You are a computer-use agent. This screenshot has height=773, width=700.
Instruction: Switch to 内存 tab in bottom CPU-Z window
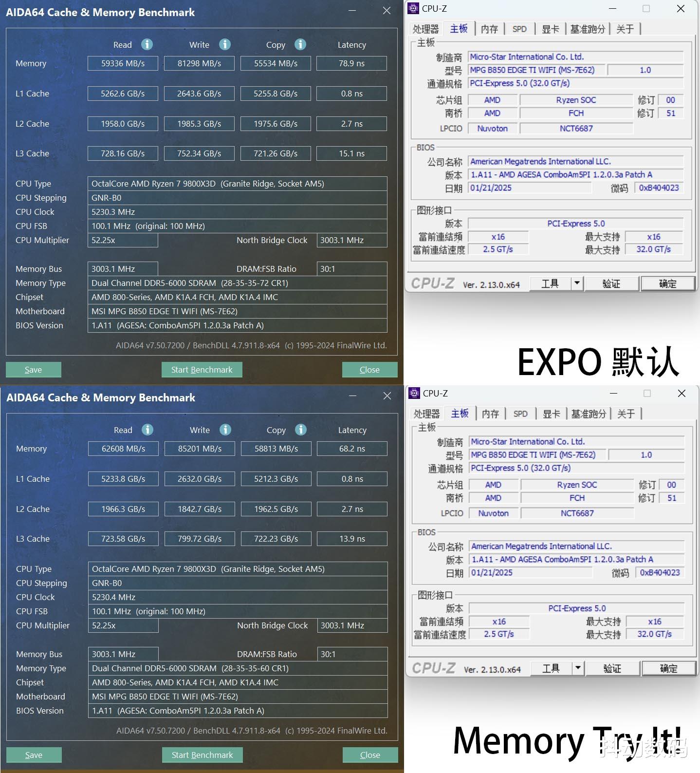click(x=490, y=414)
